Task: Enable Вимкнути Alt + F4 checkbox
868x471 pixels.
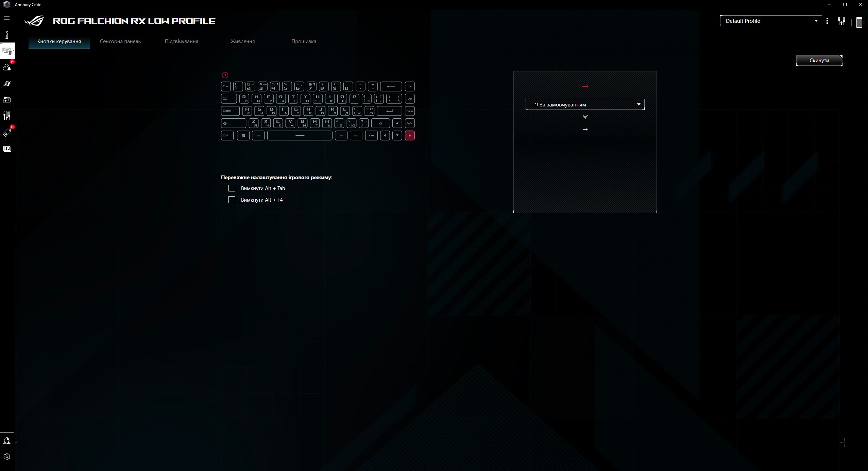Action: click(232, 200)
